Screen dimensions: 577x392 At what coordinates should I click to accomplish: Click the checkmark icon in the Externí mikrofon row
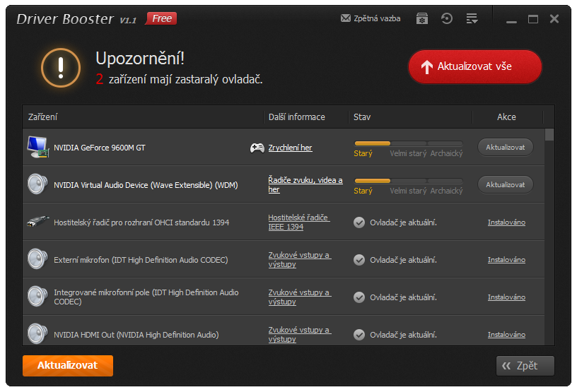click(x=359, y=260)
